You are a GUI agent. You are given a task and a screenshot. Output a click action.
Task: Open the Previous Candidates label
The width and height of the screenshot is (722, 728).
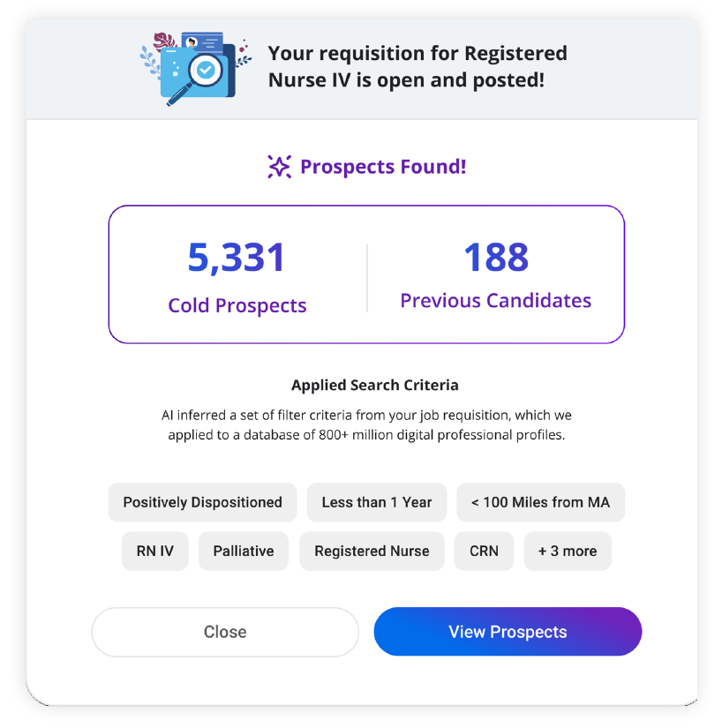coord(495,301)
